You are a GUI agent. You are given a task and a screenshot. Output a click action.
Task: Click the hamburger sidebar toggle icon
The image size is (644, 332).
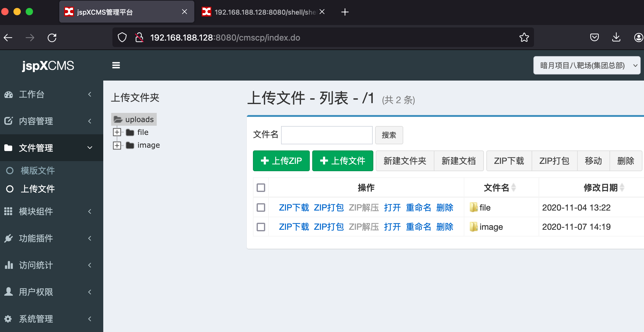point(116,65)
